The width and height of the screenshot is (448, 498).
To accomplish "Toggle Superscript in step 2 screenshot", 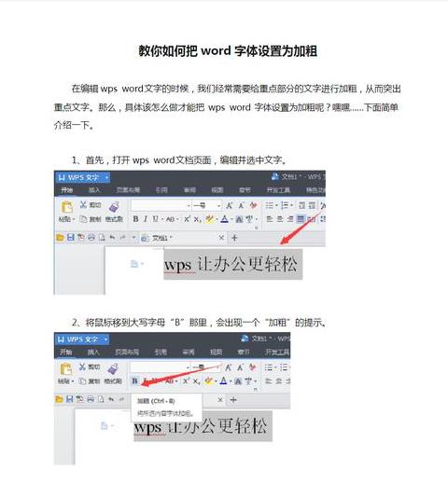I will tap(187, 380).
